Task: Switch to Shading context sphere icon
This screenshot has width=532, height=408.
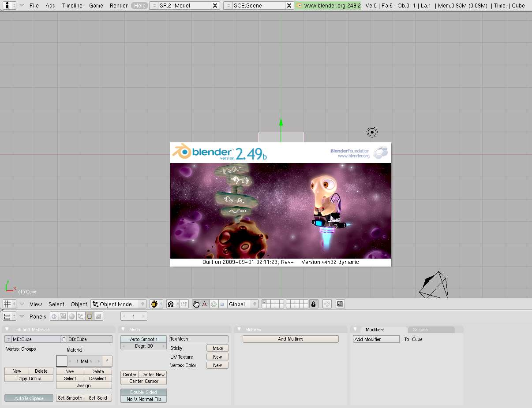Action: tap(72, 316)
